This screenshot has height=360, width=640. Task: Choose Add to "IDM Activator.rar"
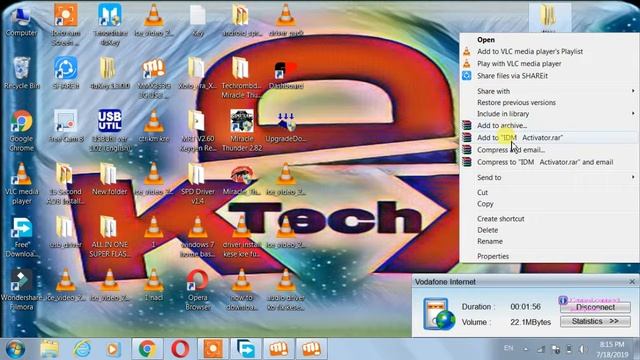(520, 138)
